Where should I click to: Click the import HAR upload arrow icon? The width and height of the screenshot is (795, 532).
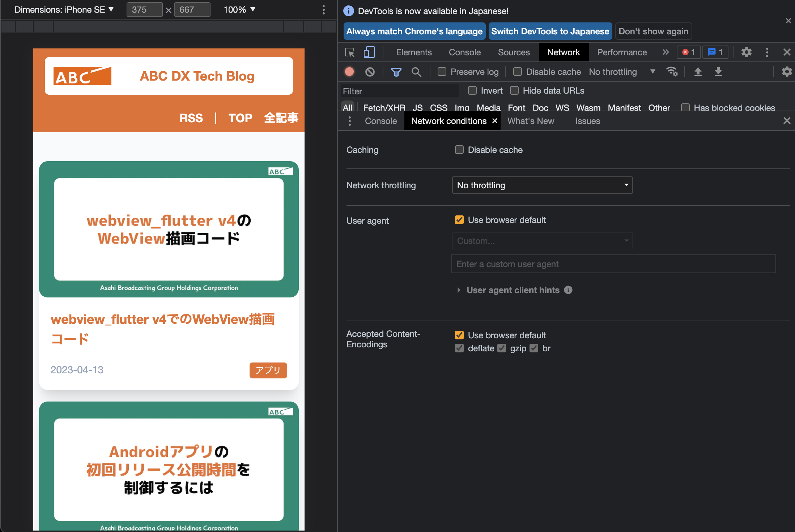[x=698, y=72]
